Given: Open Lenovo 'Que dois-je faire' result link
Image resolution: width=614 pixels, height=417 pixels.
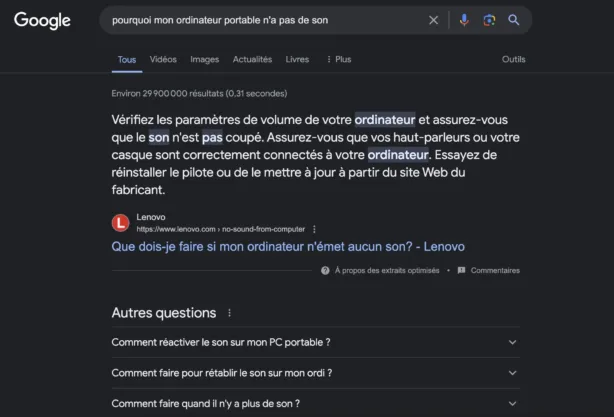Looking at the screenshot, I should pyautogui.click(x=288, y=247).
